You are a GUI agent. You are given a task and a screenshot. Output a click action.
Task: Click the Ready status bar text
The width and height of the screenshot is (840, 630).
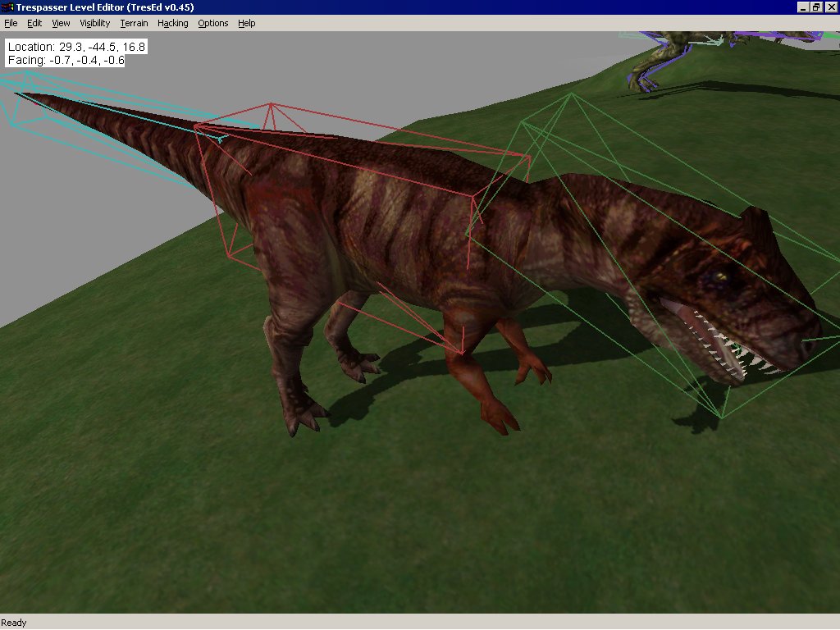click(x=14, y=623)
